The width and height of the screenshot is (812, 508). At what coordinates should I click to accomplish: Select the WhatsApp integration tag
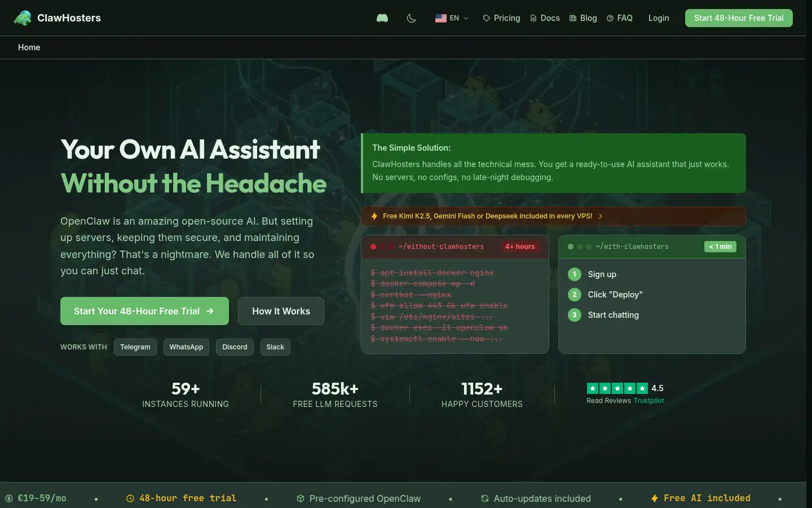click(x=186, y=347)
